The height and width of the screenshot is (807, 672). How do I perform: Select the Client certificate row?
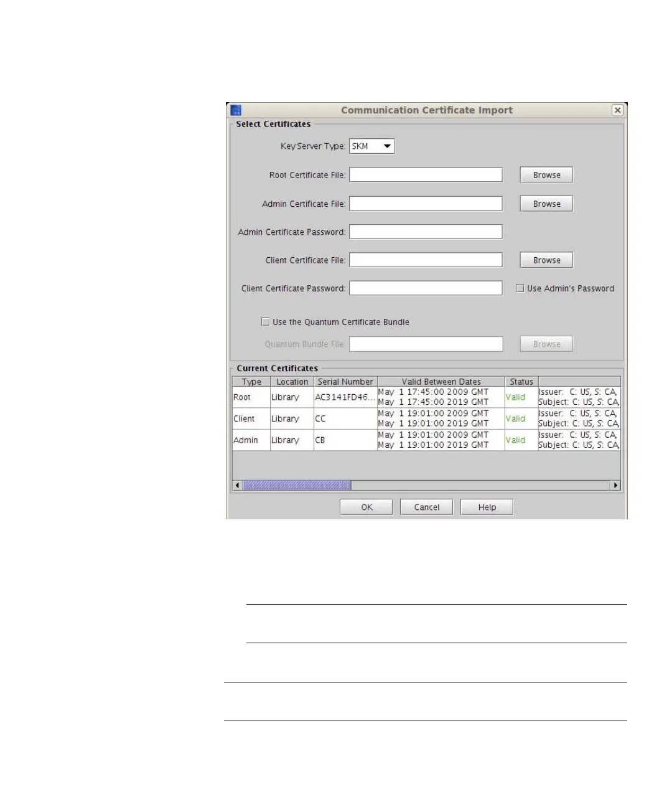pyautogui.click(x=426, y=418)
